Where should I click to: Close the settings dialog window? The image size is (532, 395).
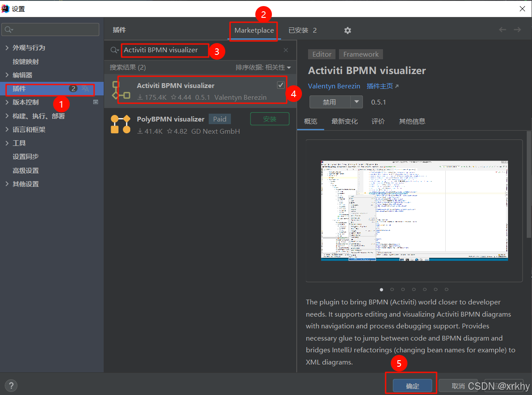(522, 9)
